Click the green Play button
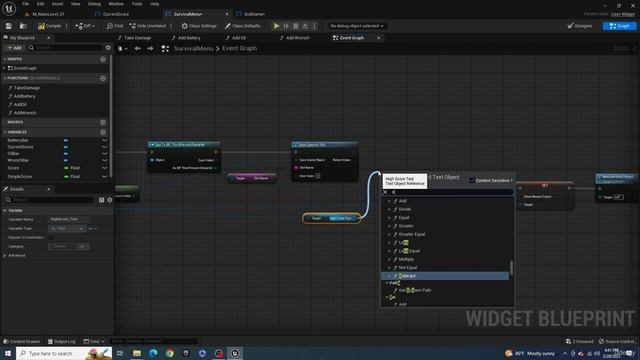The height and width of the screenshot is (360, 640). [x=276, y=26]
